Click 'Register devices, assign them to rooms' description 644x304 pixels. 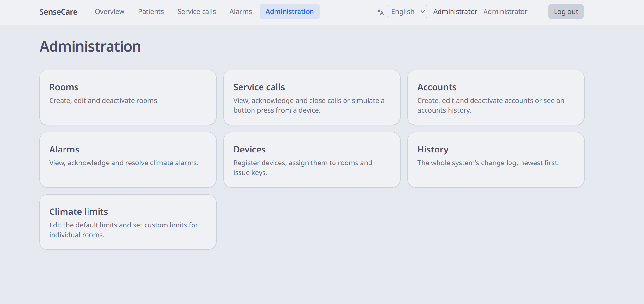point(303,167)
